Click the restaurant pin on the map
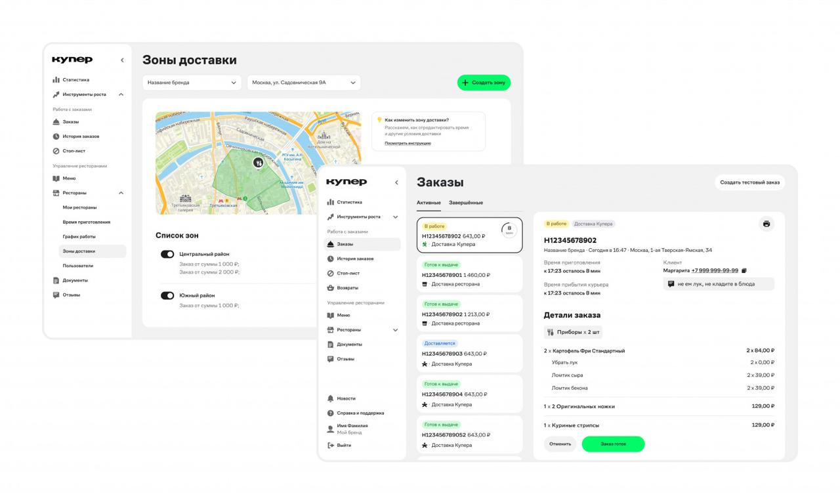 pyautogui.click(x=258, y=162)
